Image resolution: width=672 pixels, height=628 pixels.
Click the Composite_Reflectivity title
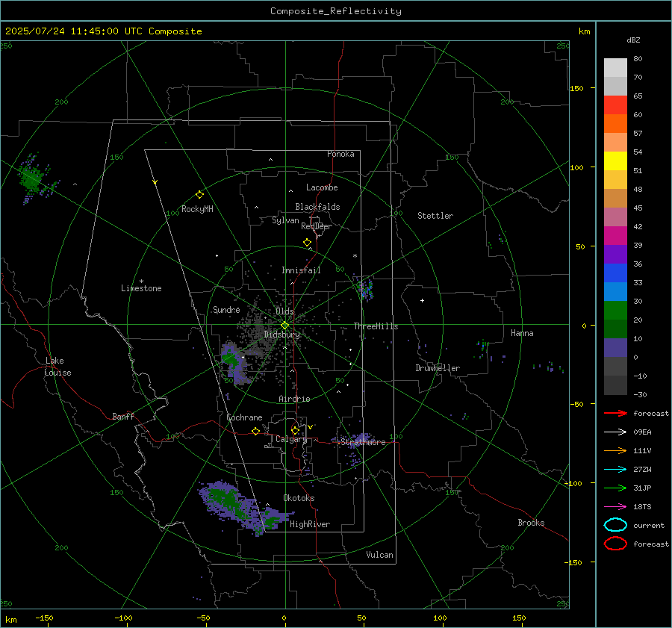pos(335,11)
